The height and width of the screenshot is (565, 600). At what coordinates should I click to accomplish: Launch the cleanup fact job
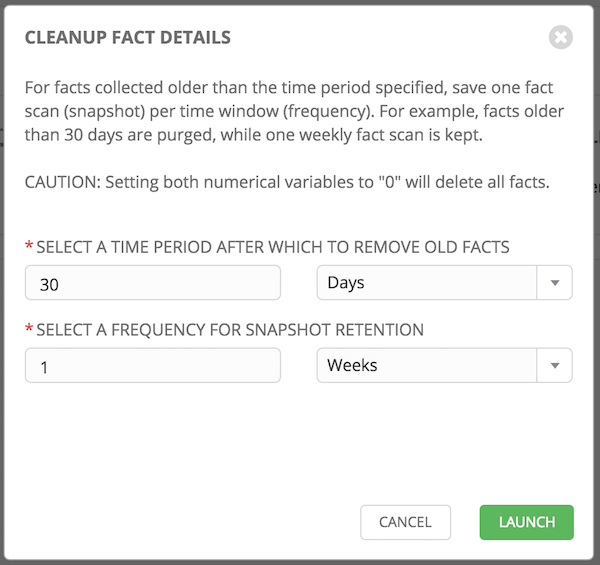coord(527,522)
